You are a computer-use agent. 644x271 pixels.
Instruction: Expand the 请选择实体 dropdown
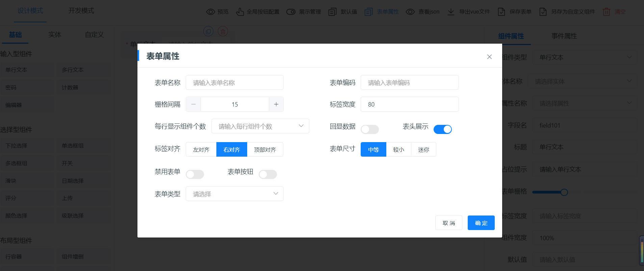[583, 81]
